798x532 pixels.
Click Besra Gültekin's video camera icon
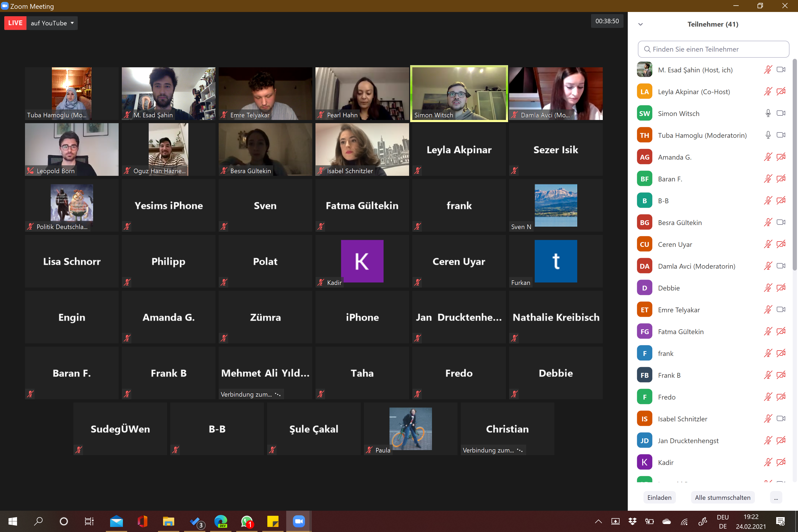pyautogui.click(x=781, y=222)
